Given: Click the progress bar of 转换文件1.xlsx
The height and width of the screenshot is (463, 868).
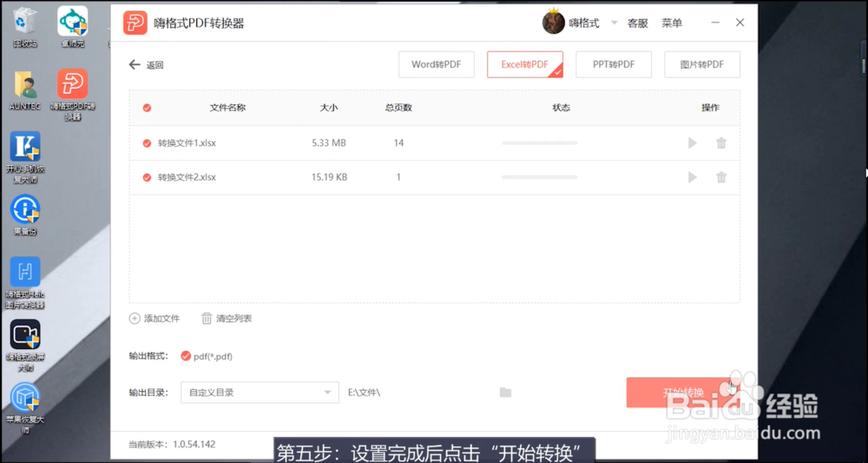Looking at the screenshot, I should click(x=540, y=142).
